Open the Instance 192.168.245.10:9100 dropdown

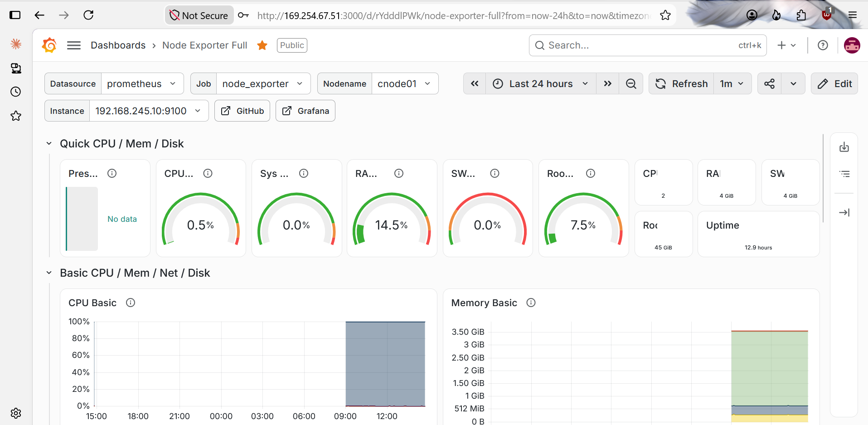click(149, 111)
